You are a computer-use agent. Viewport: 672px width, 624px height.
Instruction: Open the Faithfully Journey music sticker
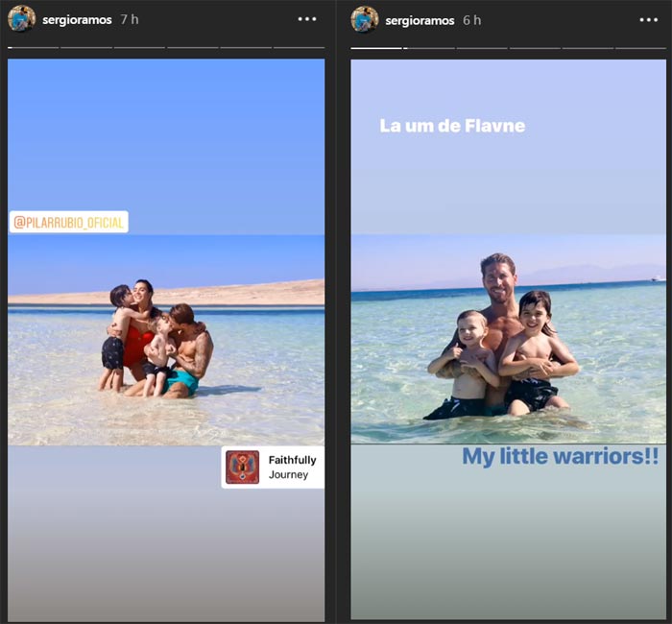pos(273,468)
